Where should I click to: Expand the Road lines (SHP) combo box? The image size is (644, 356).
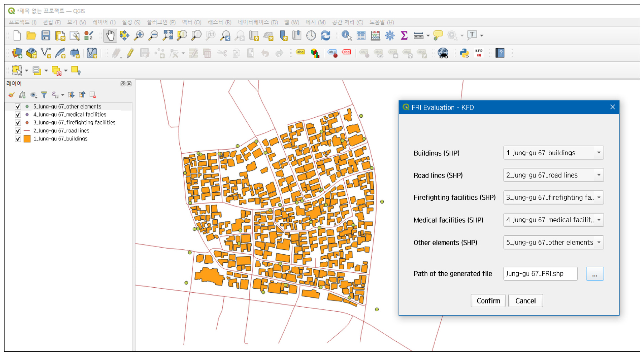[x=553, y=175]
